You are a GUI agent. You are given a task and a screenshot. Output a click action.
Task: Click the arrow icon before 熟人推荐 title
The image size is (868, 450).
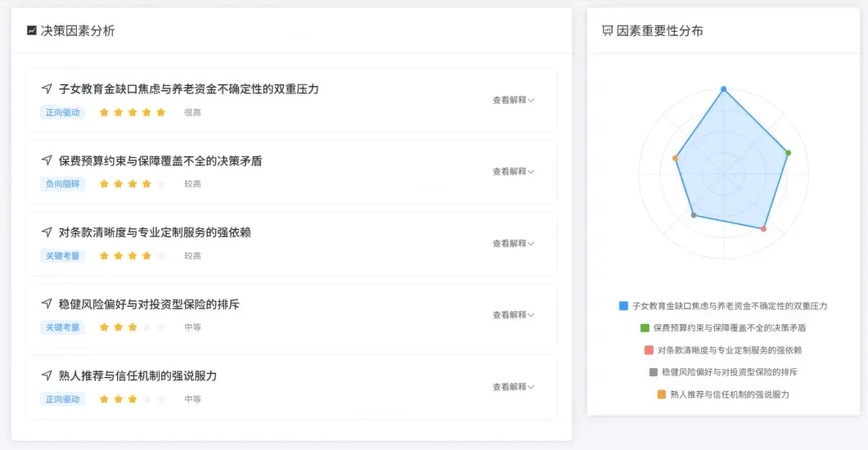[47, 376]
